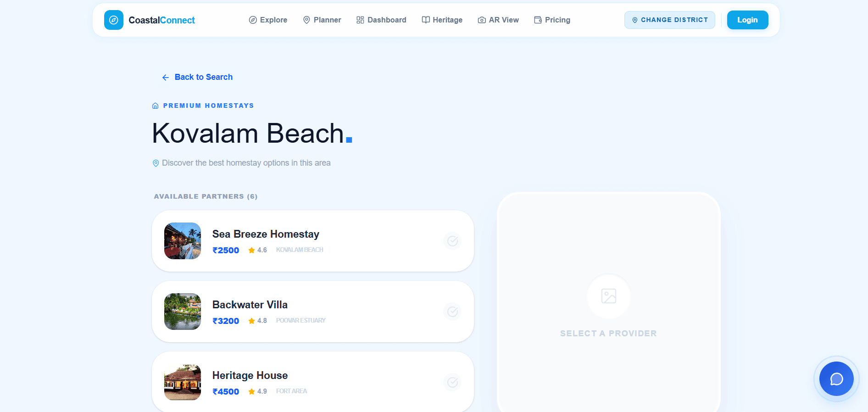868x412 pixels.
Task: Click the home icon beside Premium Homestays
Action: 156,106
